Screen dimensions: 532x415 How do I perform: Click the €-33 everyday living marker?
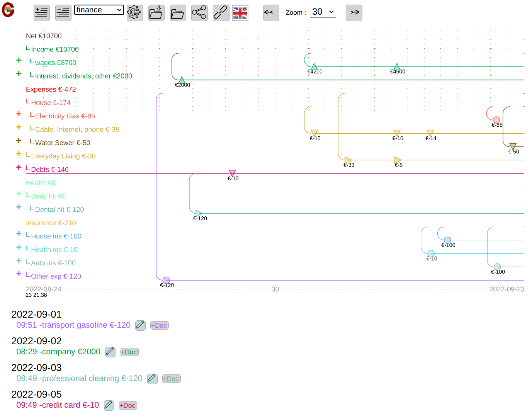(348, 160)
